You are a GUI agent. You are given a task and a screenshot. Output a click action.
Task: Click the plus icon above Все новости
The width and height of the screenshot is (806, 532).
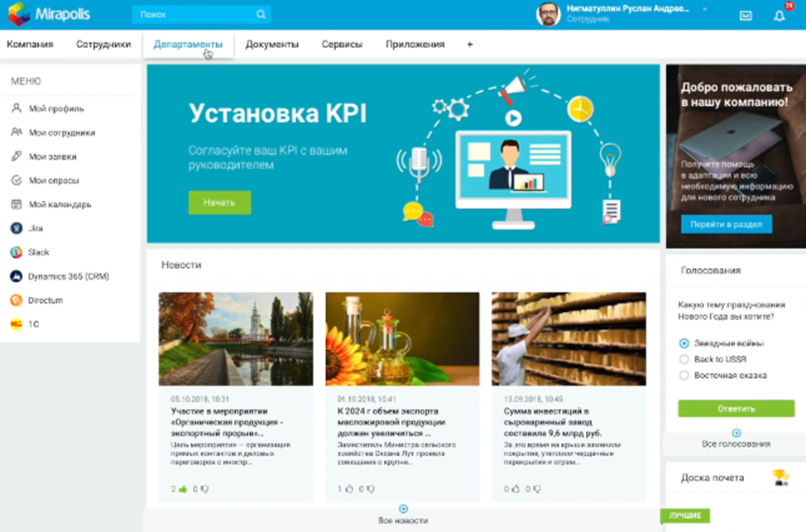click(404, 509)
